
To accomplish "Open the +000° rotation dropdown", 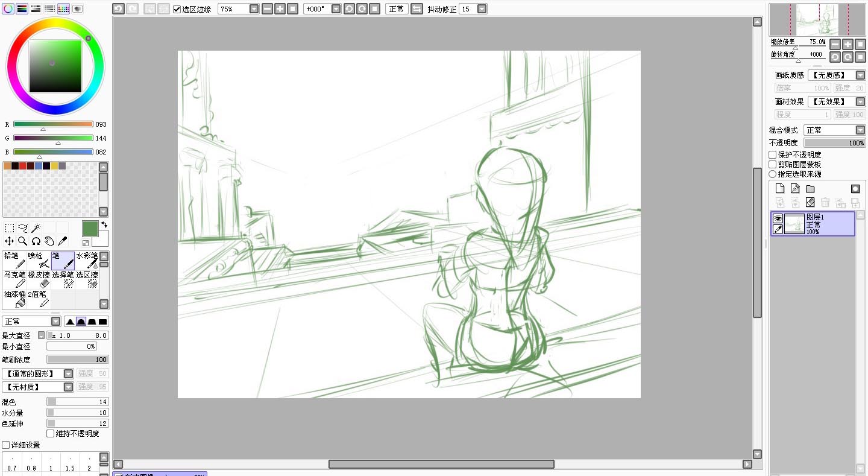I will point(336,9).
